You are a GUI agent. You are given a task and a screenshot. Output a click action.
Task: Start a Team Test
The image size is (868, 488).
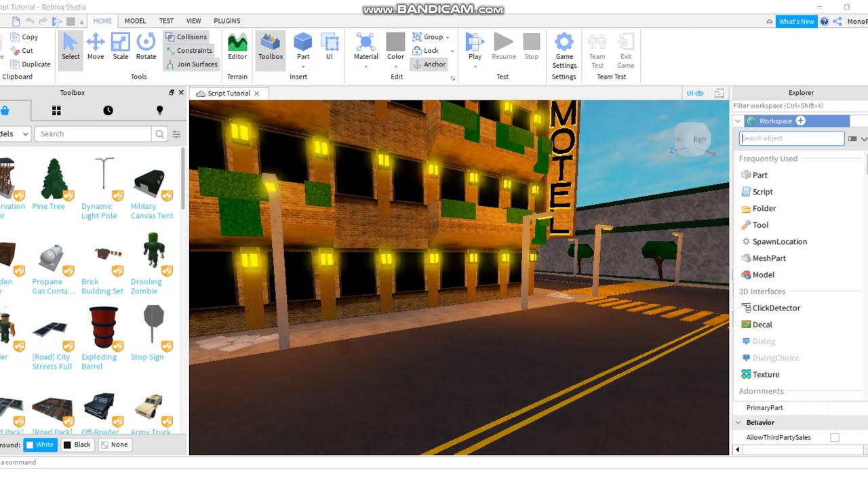click(x=597, y=50)
